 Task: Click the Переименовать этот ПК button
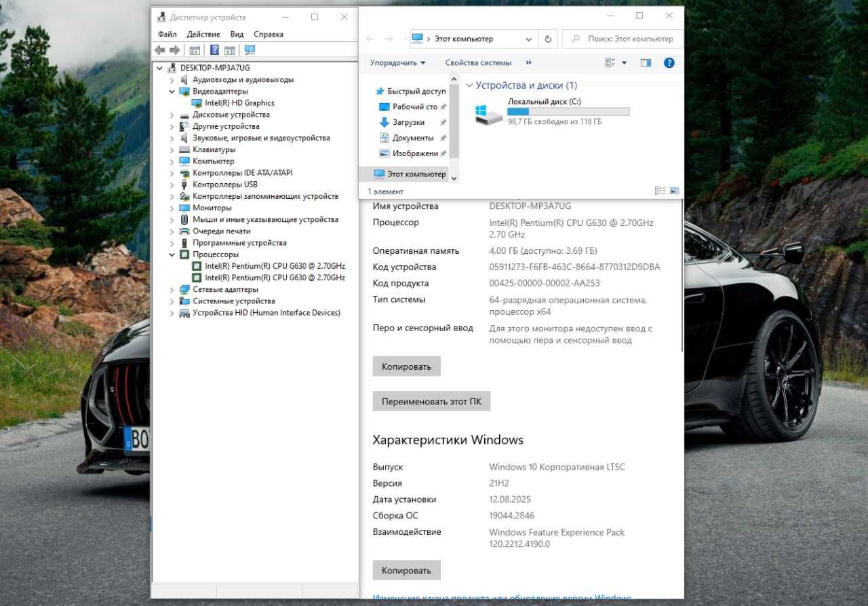(431, 401)
